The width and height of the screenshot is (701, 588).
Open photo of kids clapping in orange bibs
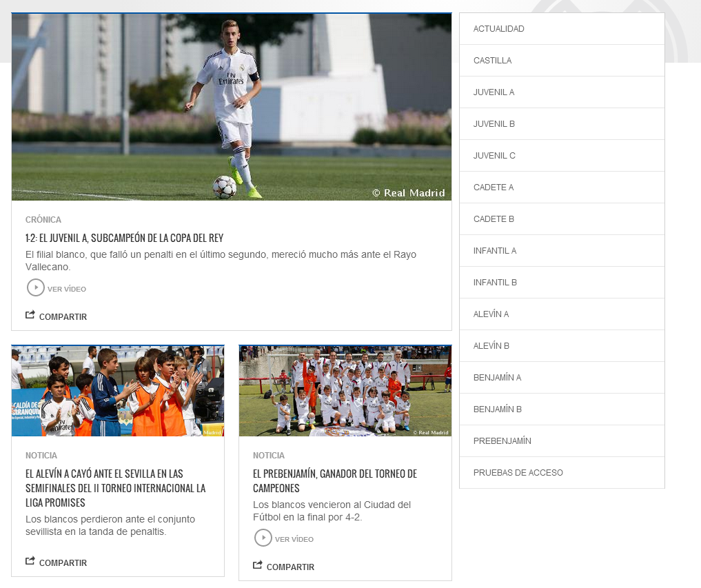click(118, 391)
